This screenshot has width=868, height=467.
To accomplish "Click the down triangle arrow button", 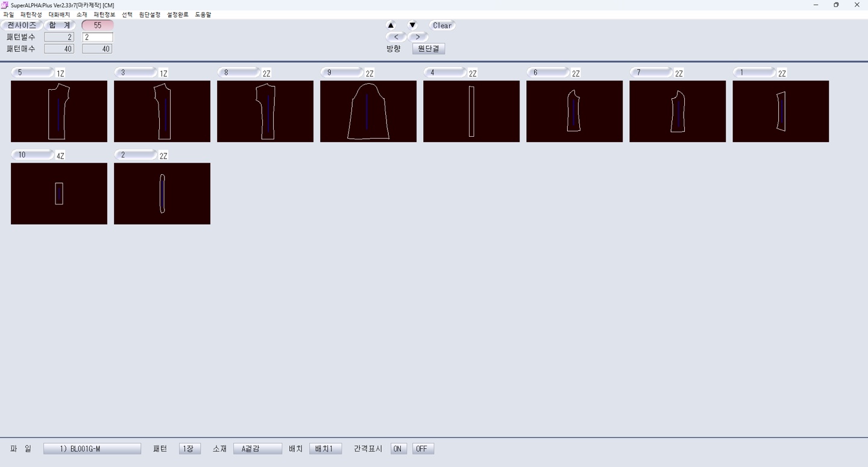I will 412,25.
